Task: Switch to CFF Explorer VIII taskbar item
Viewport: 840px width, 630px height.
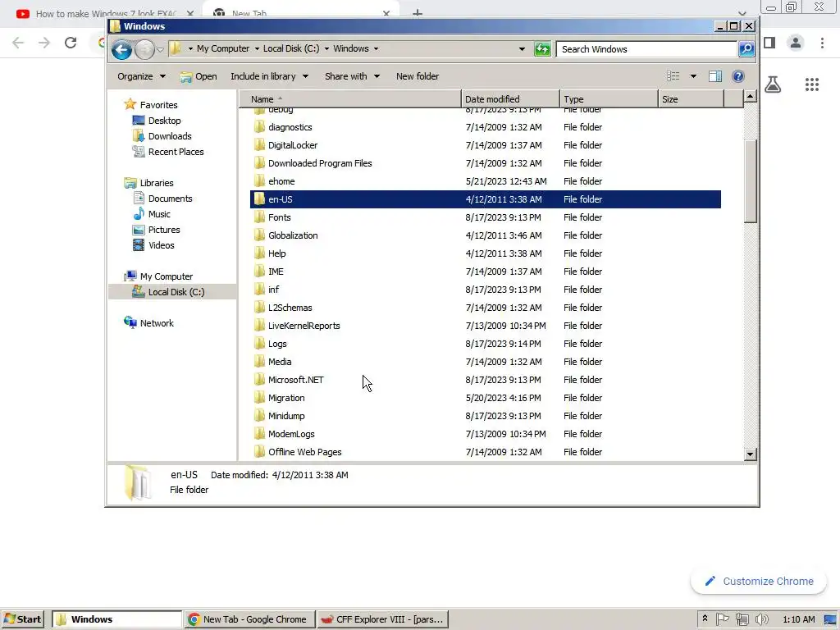Action: (x=382, y=619)
